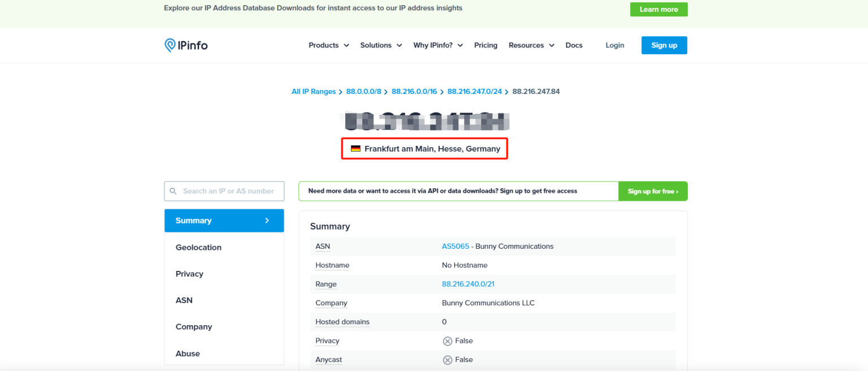The height and width of the screenshot is (371, 868).
Task: Click the Range row label
Action: pos(326,284)
